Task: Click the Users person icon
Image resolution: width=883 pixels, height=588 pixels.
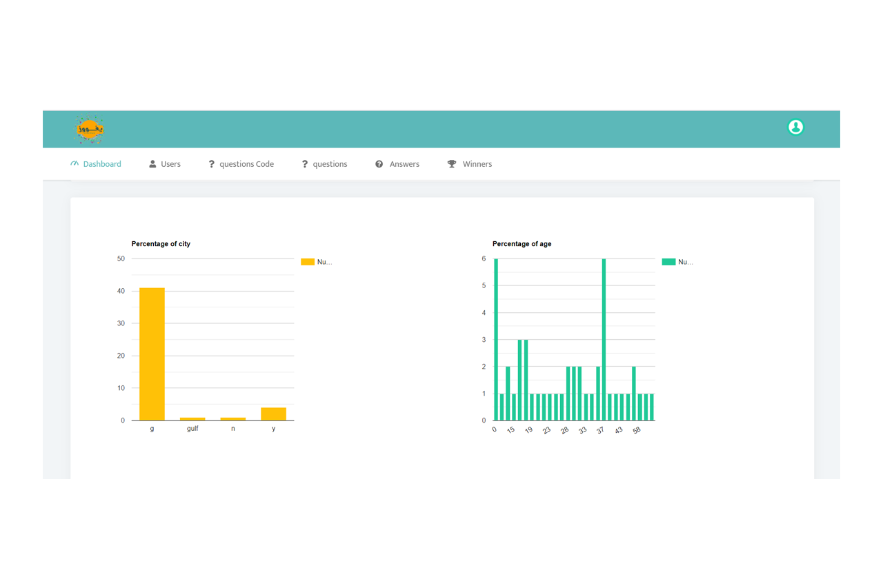Action: click(152, 164)
